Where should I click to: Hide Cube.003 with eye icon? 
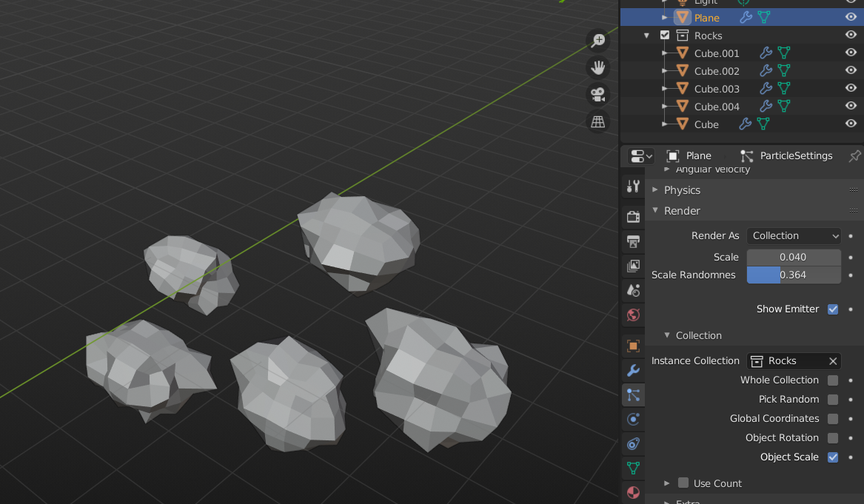(851, 87)
